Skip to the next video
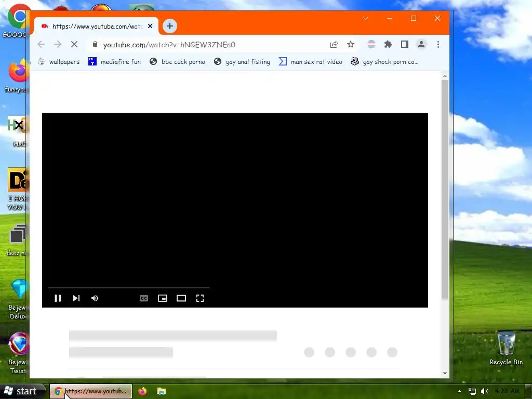Image resolution: width=532 pixels, height=399 pixels. [x=76, y=298]
